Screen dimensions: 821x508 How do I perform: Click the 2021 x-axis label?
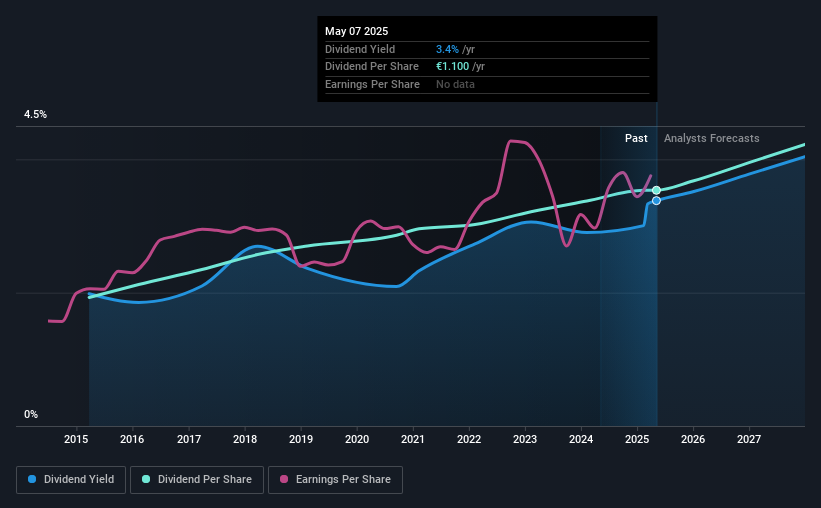[413, 439]
